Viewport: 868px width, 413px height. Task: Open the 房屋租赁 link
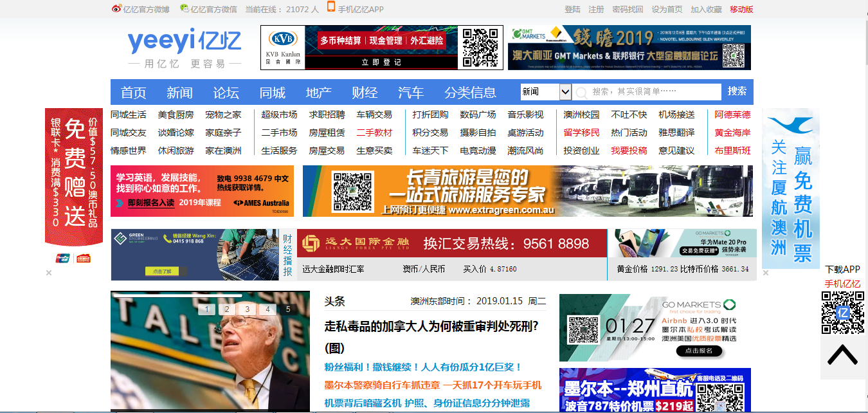click(x=327, y=133)
